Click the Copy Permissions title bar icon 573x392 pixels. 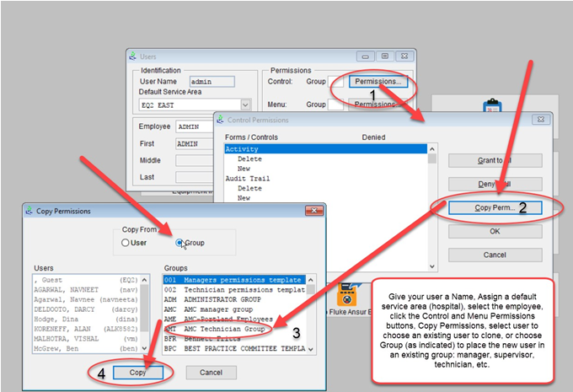[x=29, y=210]
